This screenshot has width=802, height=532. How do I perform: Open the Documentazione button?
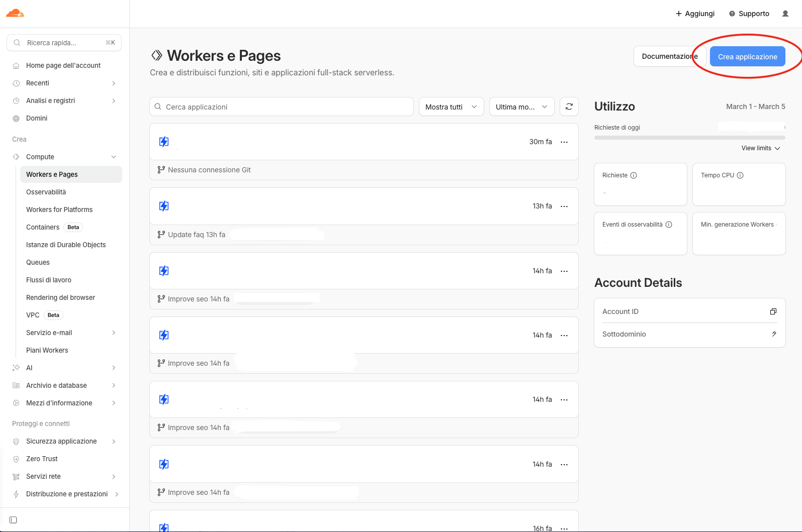click(670, 56)
